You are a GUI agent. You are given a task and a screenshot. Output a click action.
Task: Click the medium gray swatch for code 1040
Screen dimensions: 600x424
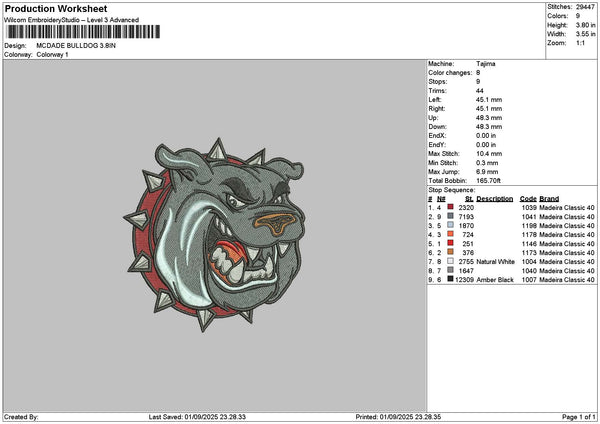450,270
